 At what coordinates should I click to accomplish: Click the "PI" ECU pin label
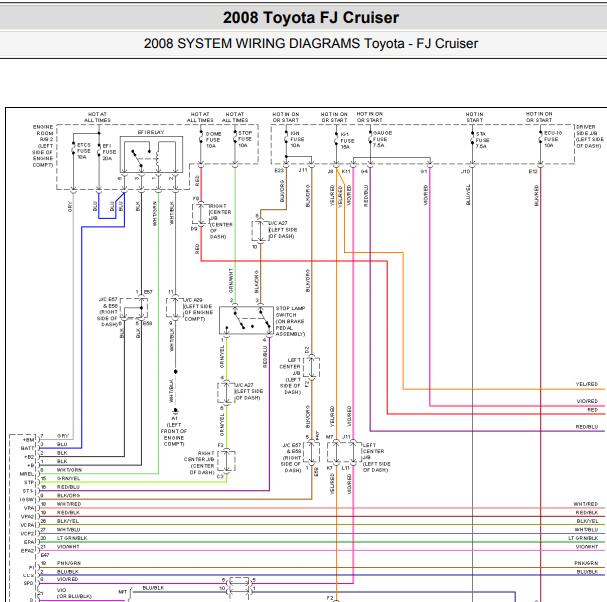pos(31,568)
